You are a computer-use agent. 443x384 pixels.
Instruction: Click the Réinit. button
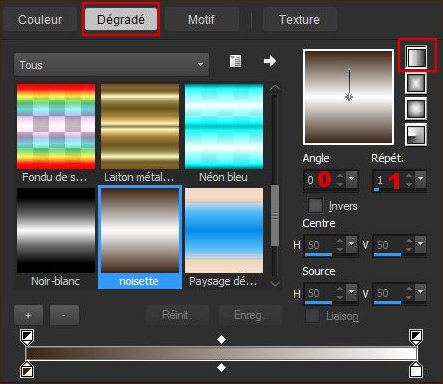pos(177,315)
